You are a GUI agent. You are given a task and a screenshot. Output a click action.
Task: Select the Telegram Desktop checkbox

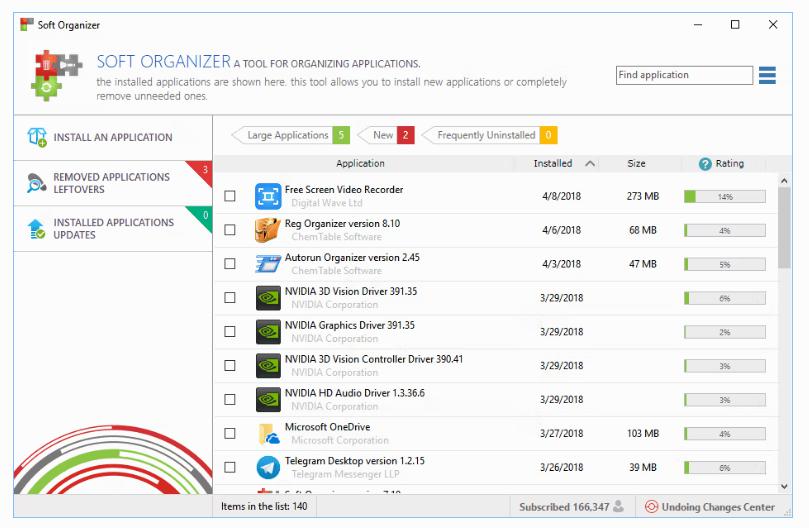pyautogui.click(x=230, y=467)
